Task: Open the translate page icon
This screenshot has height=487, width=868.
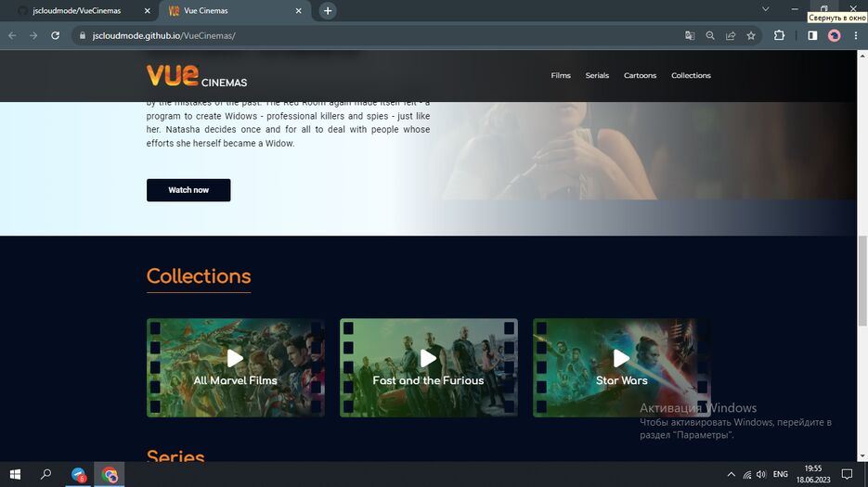Action: [689, 35]
